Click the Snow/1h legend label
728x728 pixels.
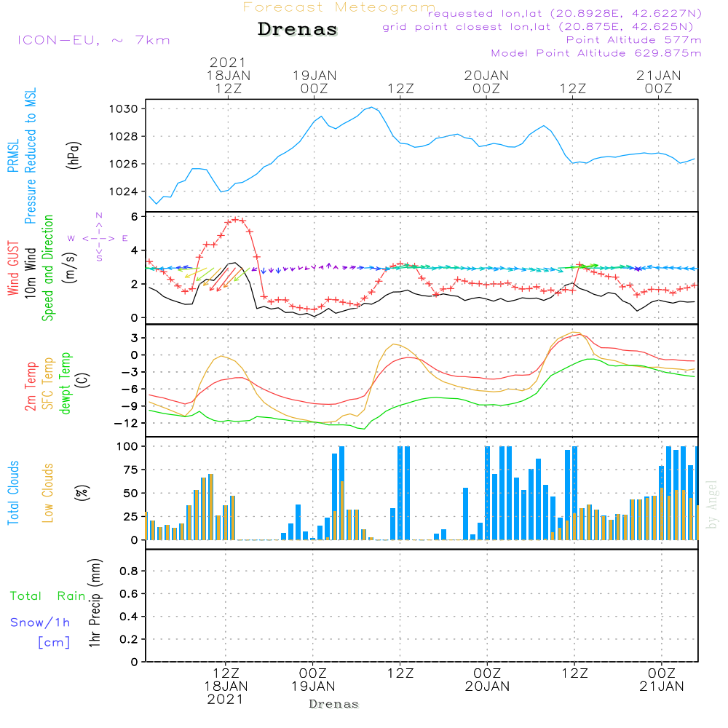(40, 622)
